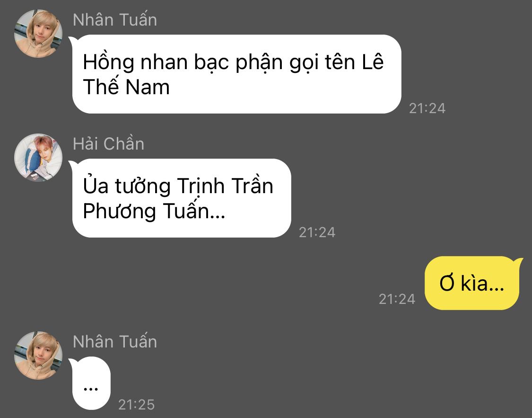Tap Nhân Tuấn's avatar beside the ellipsis message
The width and height of the screenshot is (532, 418).
[x=38, y=356]
